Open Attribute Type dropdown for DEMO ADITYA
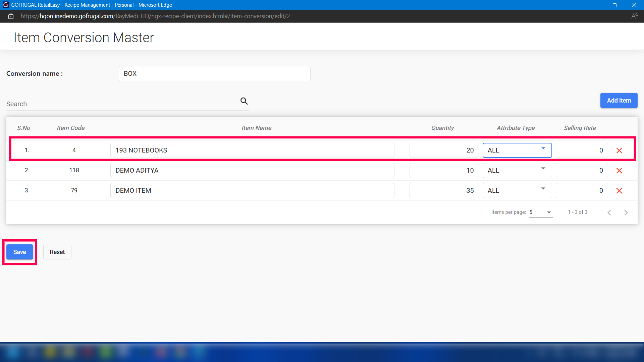Viewport: 644px width, 362px height. pos(517,170)
